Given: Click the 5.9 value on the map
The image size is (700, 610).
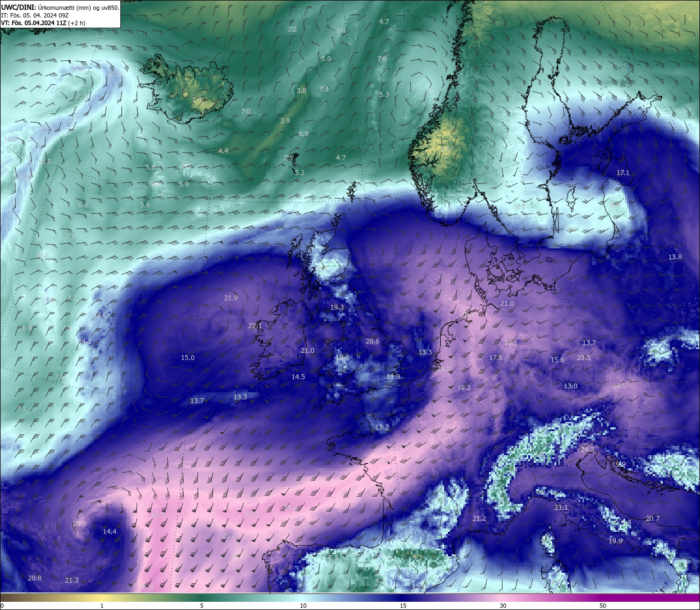Looking at the screenshot, I should click(184, 184).
